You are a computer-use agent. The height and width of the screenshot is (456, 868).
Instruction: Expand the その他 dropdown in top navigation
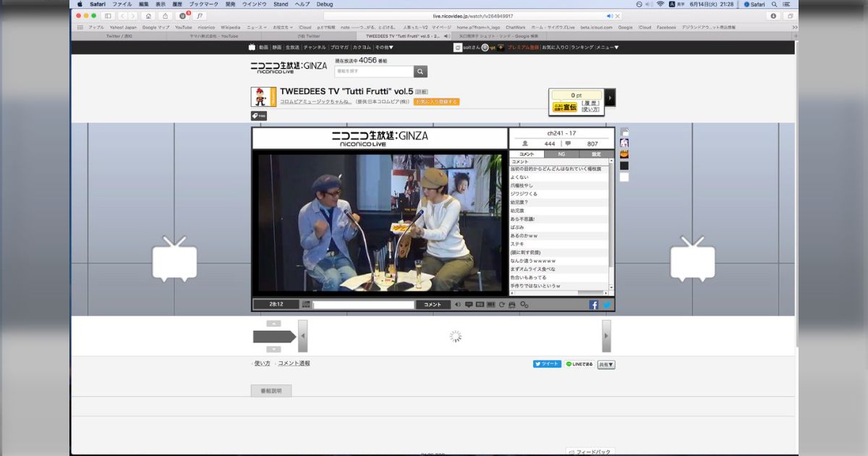pyautogui.click(x=384, y=47)
